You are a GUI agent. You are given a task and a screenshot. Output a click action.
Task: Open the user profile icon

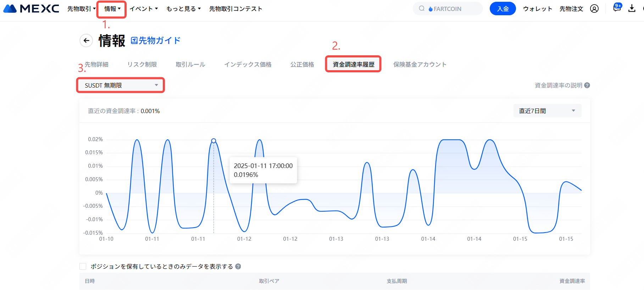coord(594,9)
